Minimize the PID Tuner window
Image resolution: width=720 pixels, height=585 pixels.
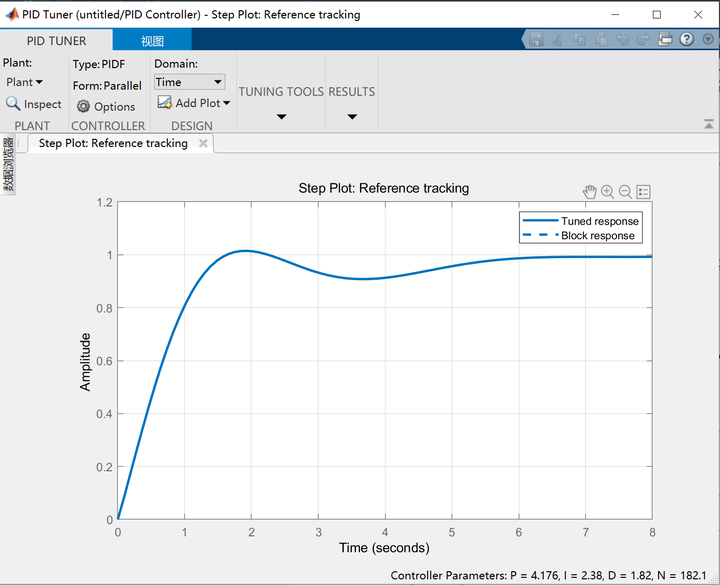615,15
